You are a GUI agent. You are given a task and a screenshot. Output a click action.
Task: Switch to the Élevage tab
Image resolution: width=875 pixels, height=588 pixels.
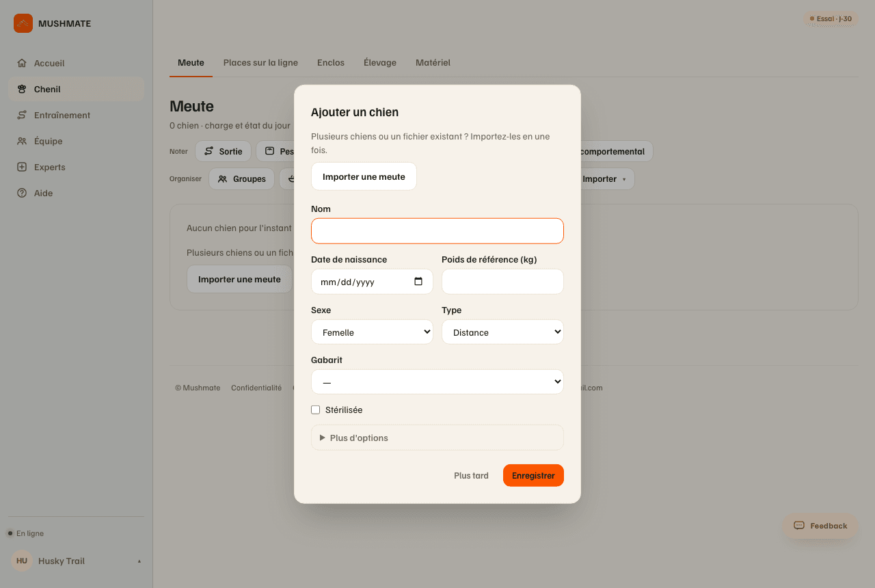coord(380,63)
